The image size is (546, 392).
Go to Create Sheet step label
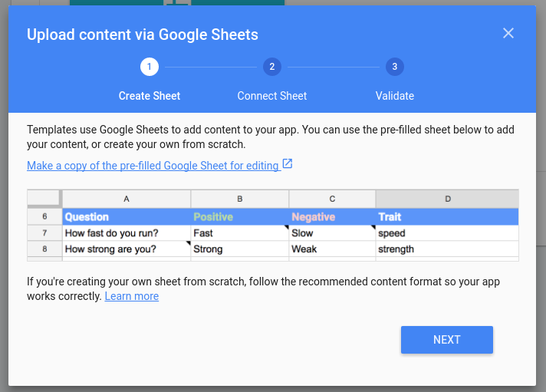click(x=150, y=96)
